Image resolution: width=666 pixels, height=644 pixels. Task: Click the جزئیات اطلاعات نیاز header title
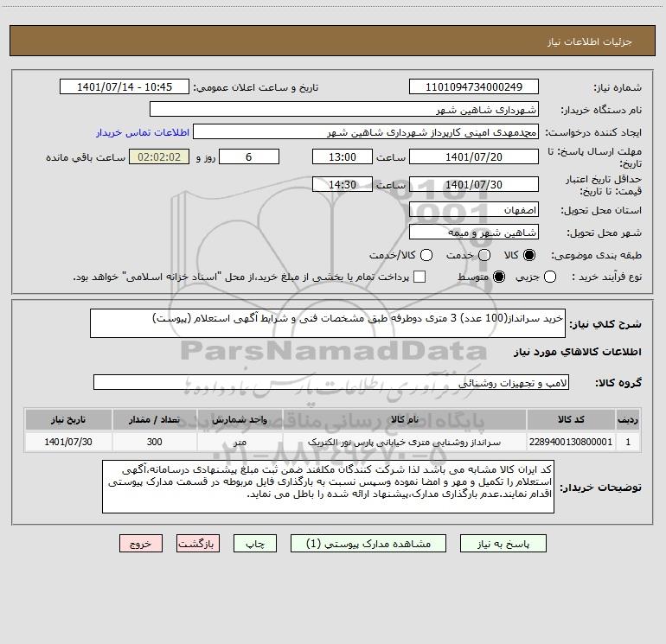click(x=589, y=41)
